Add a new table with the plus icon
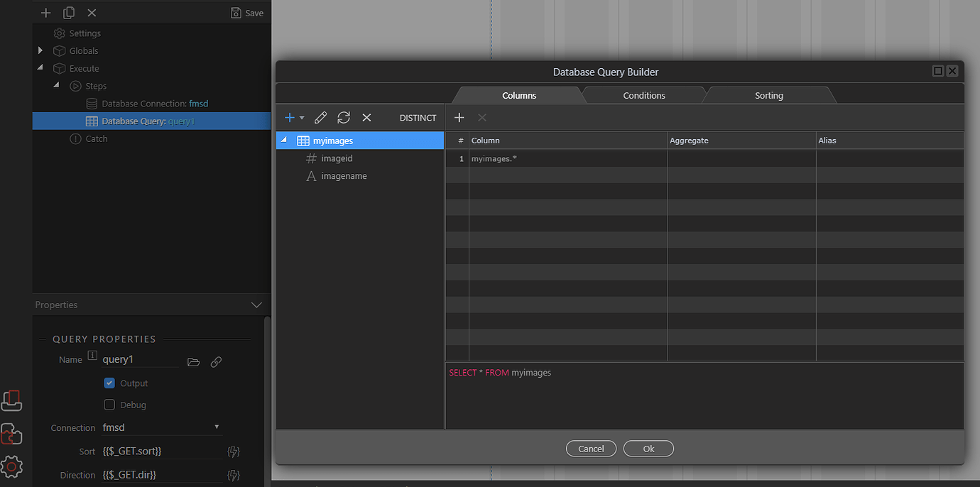Screen dimensions: 980x487 pyautogui.click(x=290, y=117)
